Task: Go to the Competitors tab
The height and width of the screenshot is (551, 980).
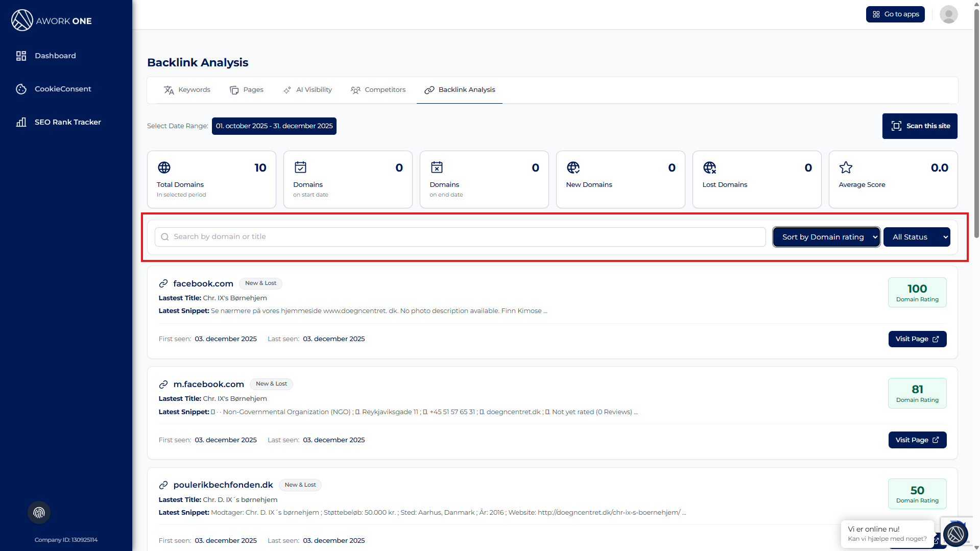Action: click(x=378, y=90)
